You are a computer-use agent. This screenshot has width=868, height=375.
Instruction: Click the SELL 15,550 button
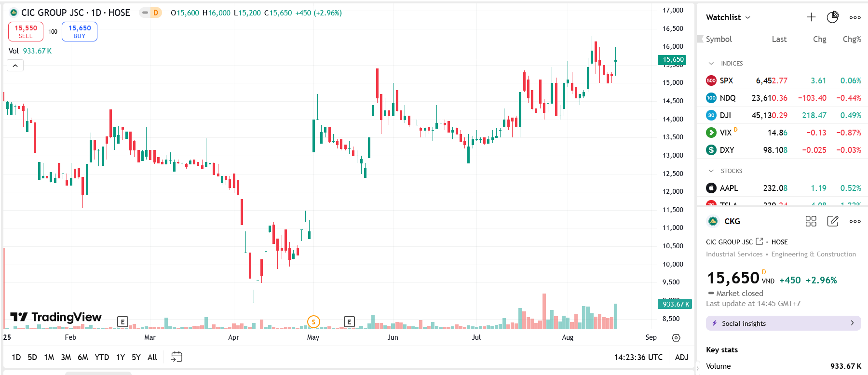pos(26,32)
